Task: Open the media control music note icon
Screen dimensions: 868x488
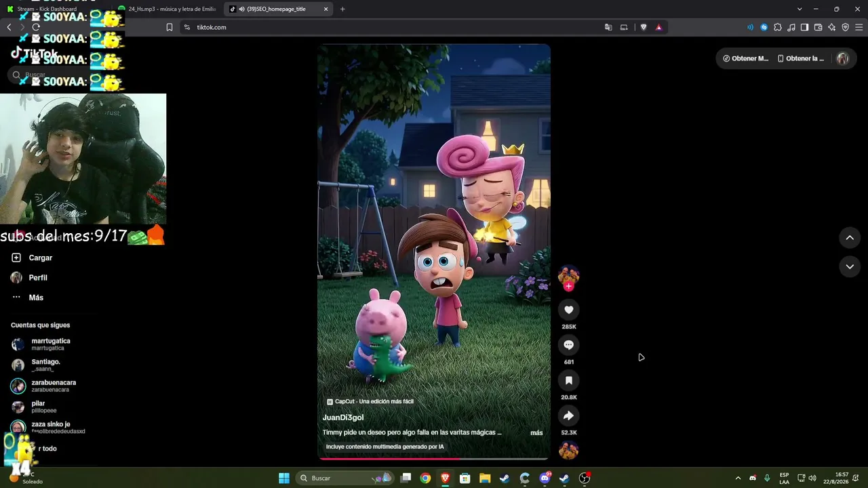Action: coord(791,27)
